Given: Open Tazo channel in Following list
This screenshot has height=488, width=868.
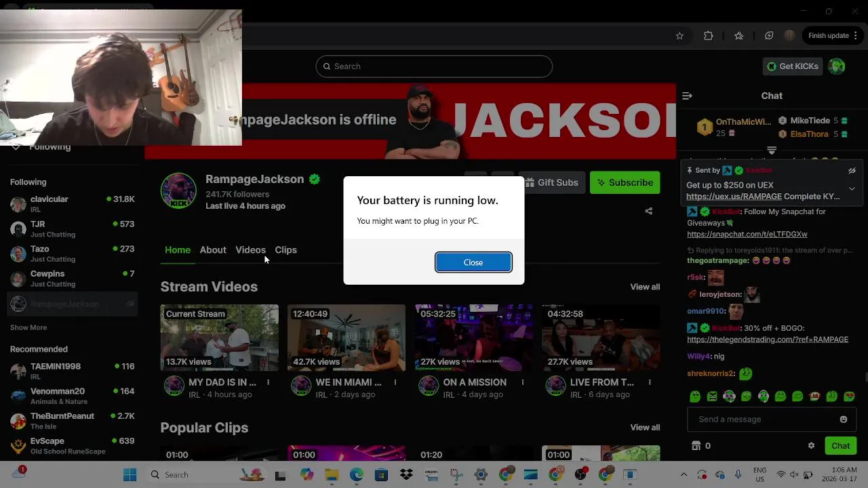Looking at the screenshot, I should click(72, 253).
